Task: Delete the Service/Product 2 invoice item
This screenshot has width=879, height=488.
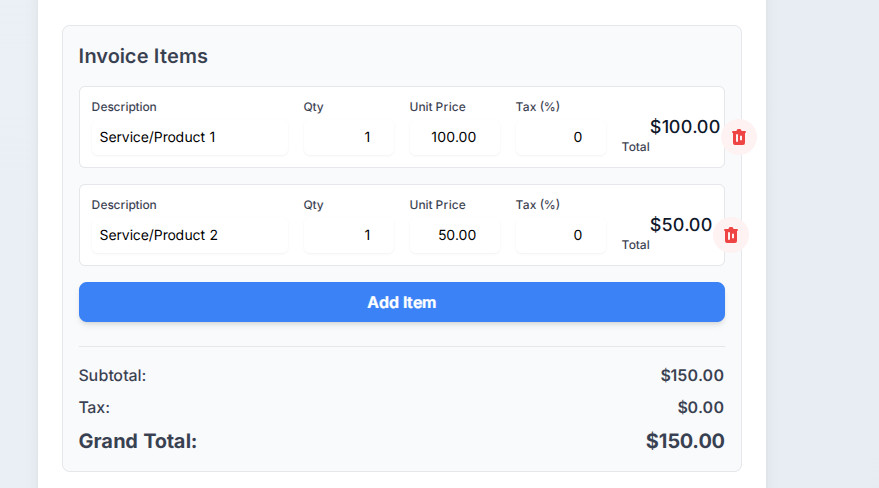Action: (730, 235)
